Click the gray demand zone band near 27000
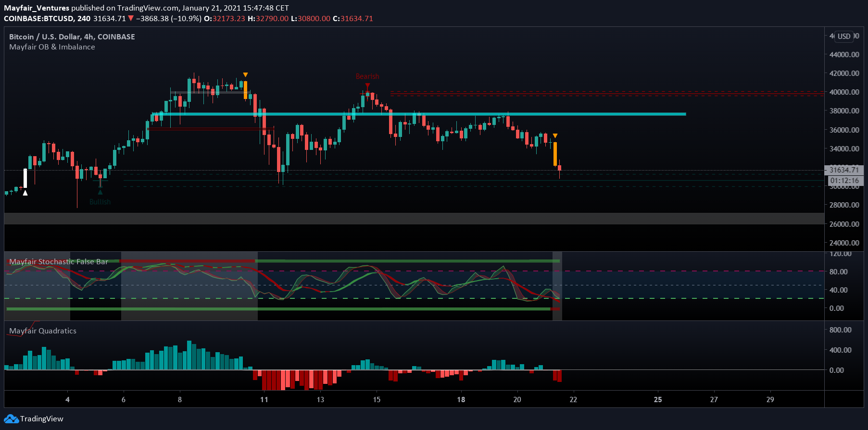The width and height of the screenshot is (868, 430). pos(414,219)
